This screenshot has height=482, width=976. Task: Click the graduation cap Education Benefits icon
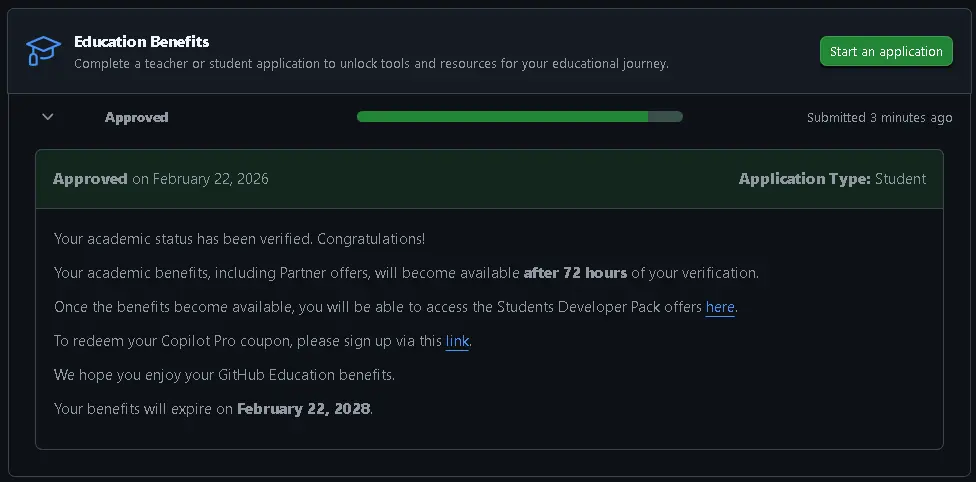click(x=43, y=50)
